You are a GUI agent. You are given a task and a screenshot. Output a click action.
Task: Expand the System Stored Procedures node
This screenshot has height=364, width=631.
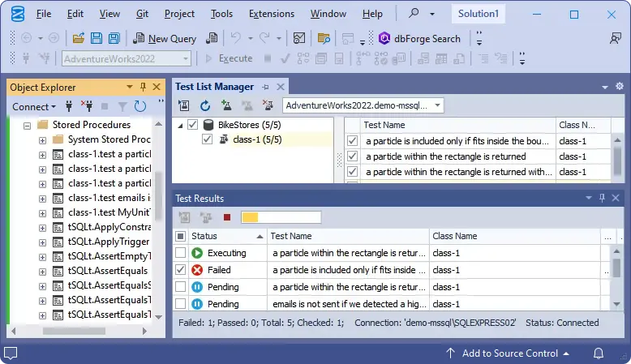(x=42, y=139)
